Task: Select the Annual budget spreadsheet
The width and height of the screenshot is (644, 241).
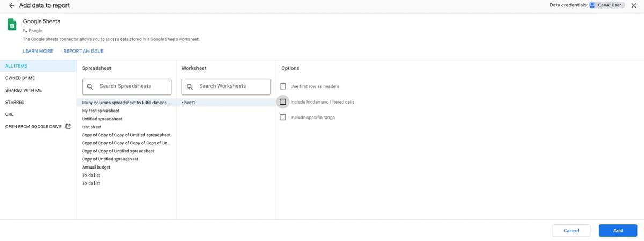Action: 98,167
